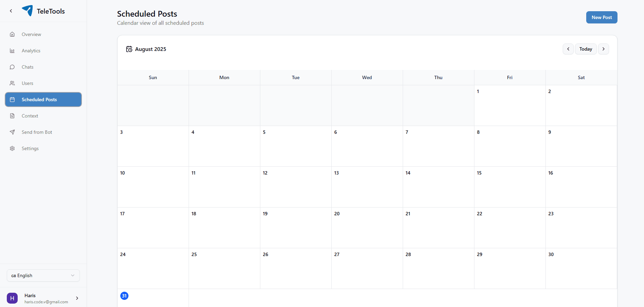
Task: Select day 26 in calendar
Action: click(296, 268)
